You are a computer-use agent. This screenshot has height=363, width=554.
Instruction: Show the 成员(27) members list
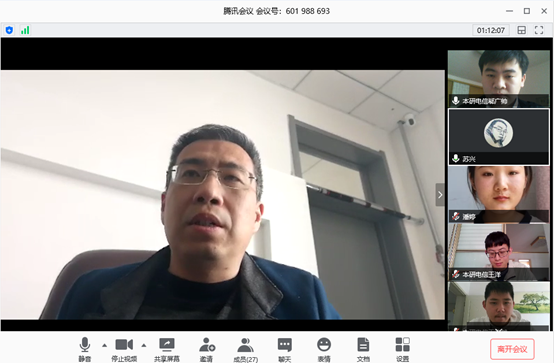[x=246, y=349]
